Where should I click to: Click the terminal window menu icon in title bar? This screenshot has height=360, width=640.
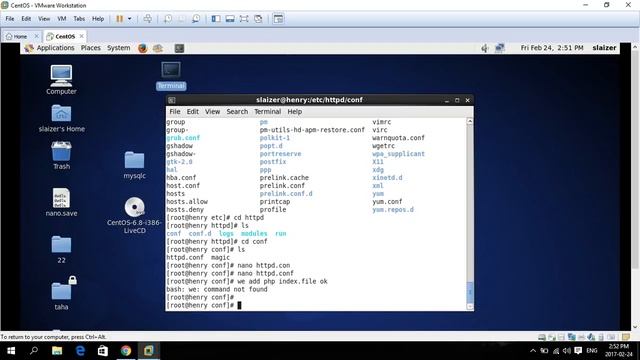(172, 100)
